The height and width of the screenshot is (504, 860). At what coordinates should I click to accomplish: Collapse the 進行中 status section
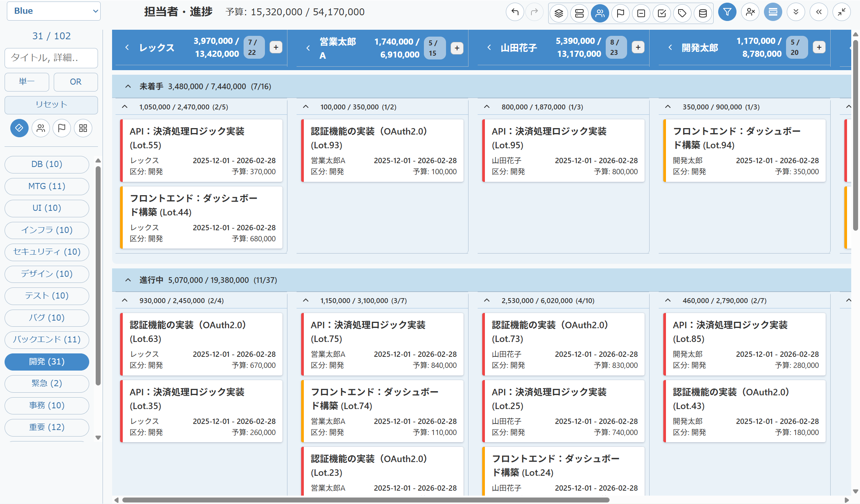tap(128, 280)
